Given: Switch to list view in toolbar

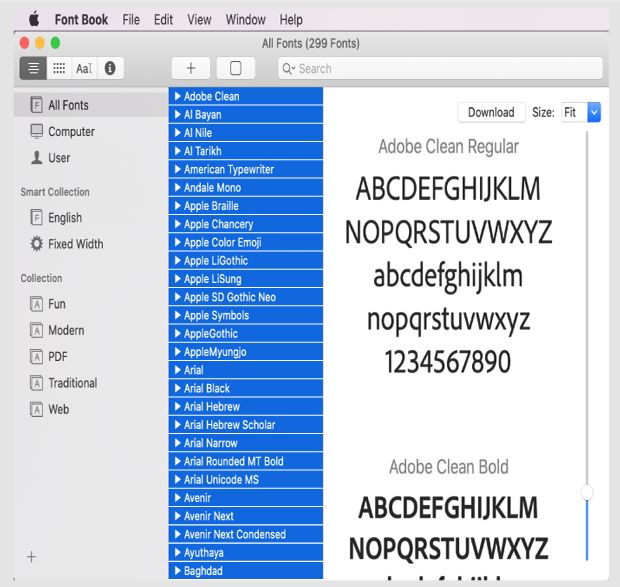Looking at the screenshot, I should coord(34,68).
